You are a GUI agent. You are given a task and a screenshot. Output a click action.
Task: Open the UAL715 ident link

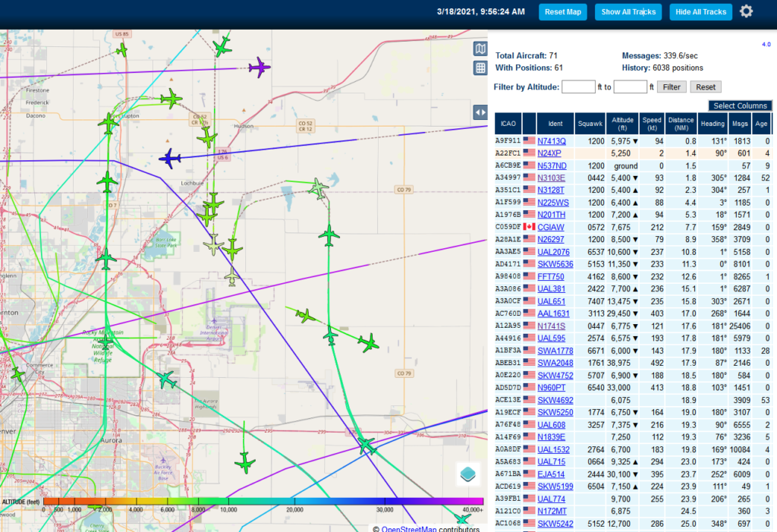click(x=551, y=461)
